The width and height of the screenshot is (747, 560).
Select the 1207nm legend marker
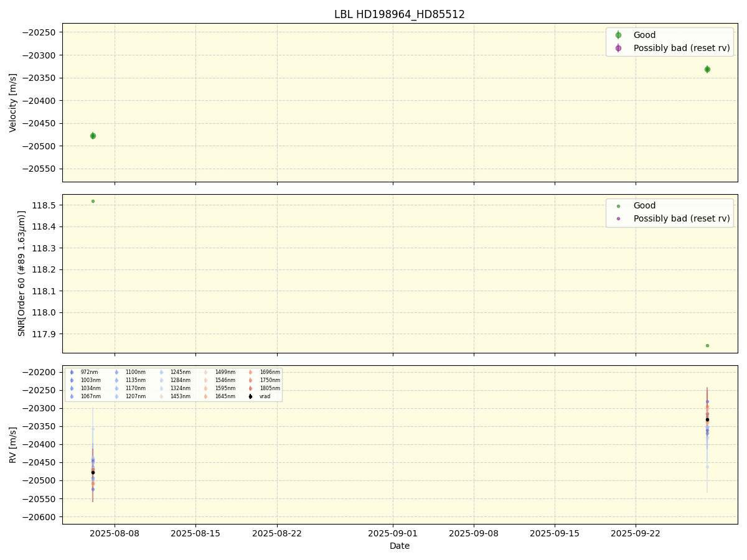point(116,396)
